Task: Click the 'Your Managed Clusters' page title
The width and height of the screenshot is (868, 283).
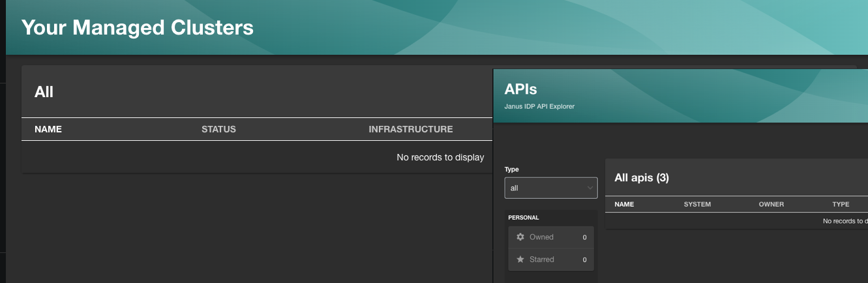Action: tap(138, 27)
